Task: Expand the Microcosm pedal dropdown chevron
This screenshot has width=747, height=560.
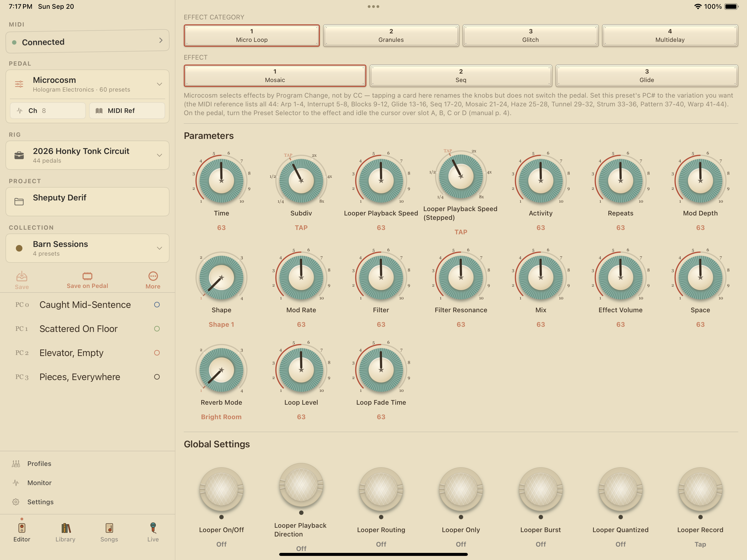Action: [x=159, y=84]
